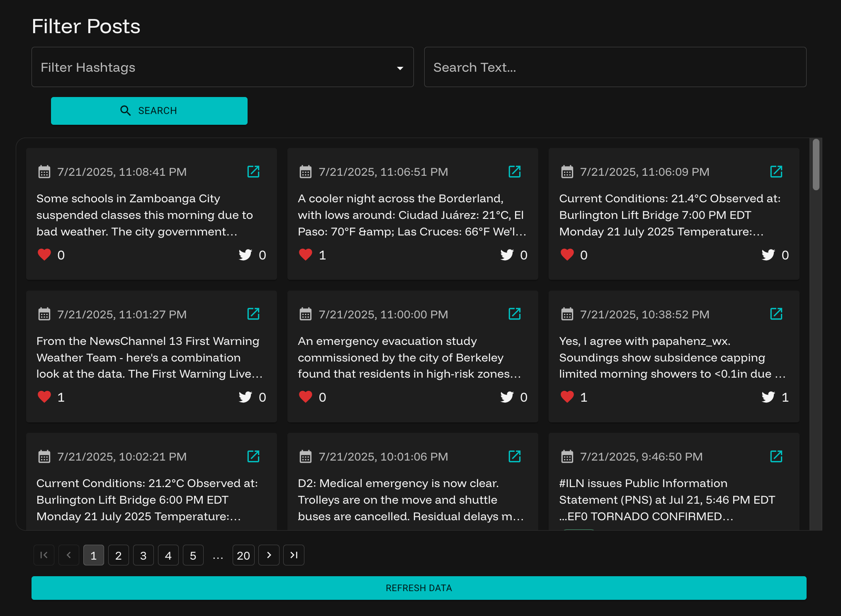The image size is (841, 616).
Task: Click the posts list scrollbar thumb
Action: pos(816,165)
